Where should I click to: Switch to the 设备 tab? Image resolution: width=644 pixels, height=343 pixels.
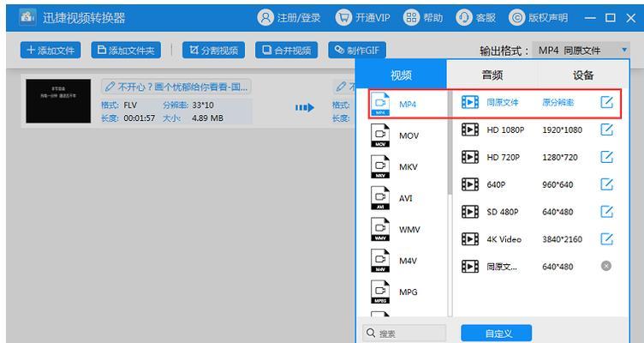point(583,75)
